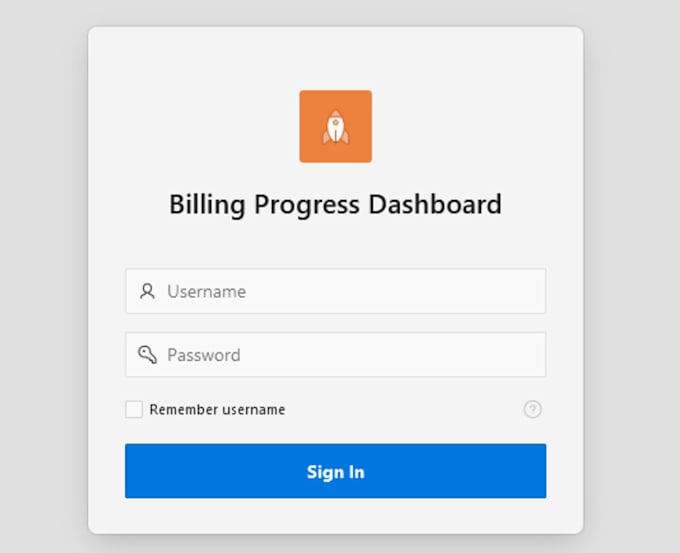The image size is (680, 553).
Task: Click the Password placeholder text
Action: (204, 355)
